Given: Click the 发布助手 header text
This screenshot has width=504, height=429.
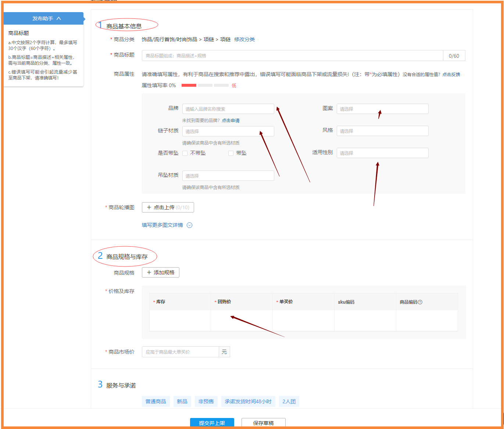Looking at the screenshot, I should [43, 18].
